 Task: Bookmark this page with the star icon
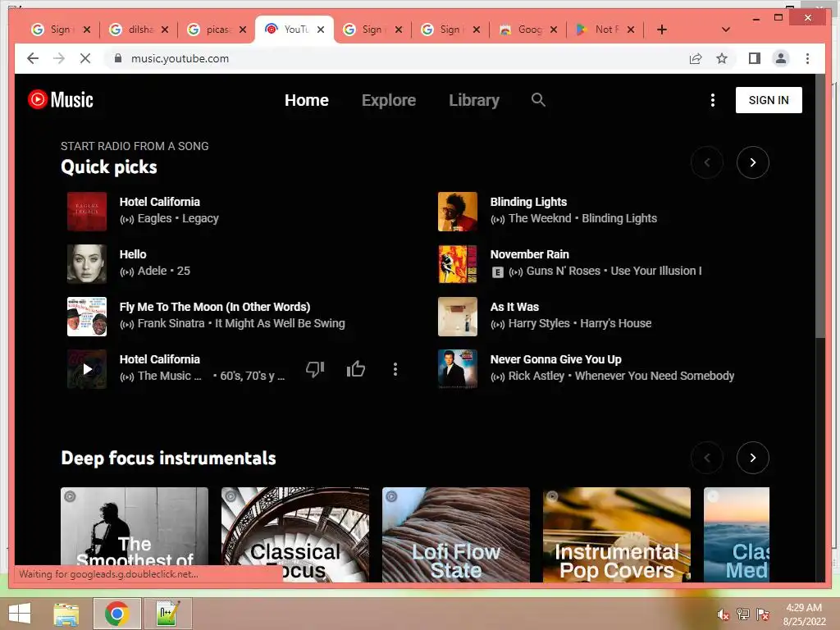(x=722, y=58)
